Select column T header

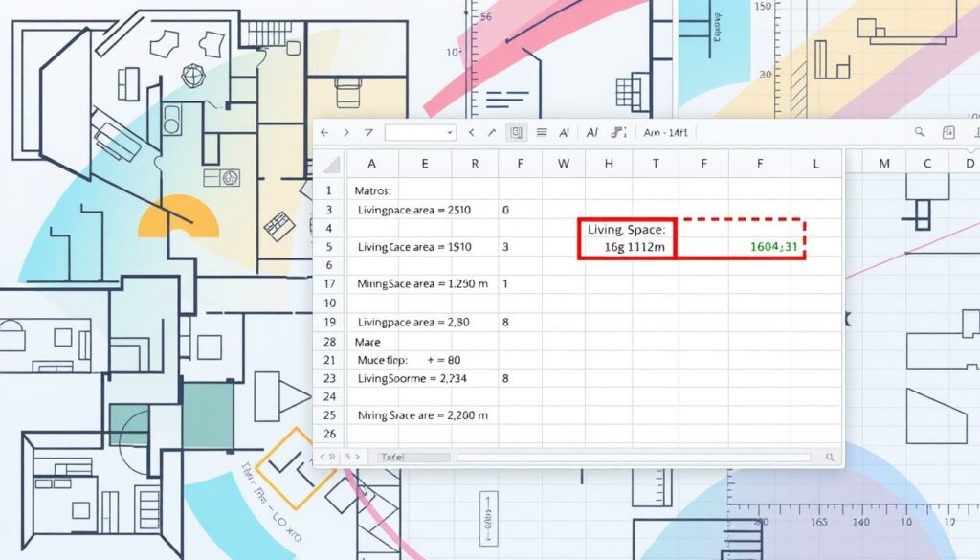[x=656, y=164]
